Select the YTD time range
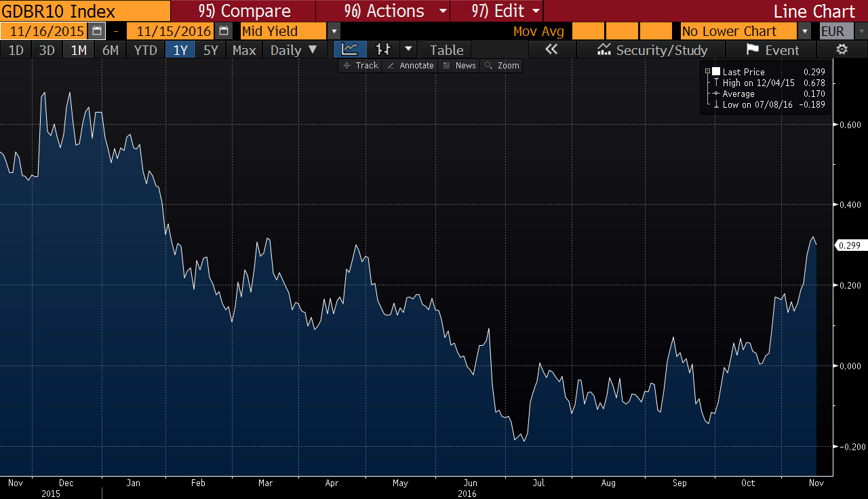868x499 pixels. (146, 50)
